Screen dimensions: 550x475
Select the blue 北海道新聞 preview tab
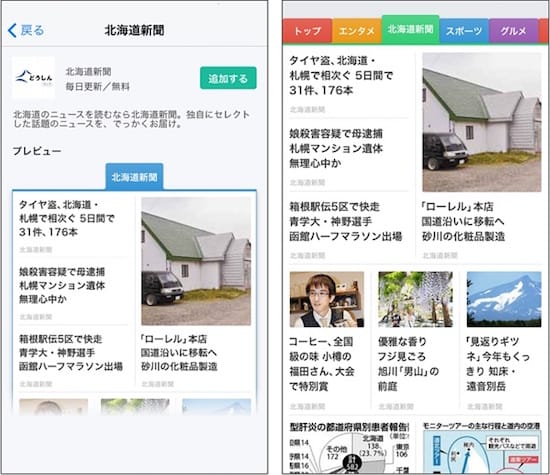(x=134, y=177)
